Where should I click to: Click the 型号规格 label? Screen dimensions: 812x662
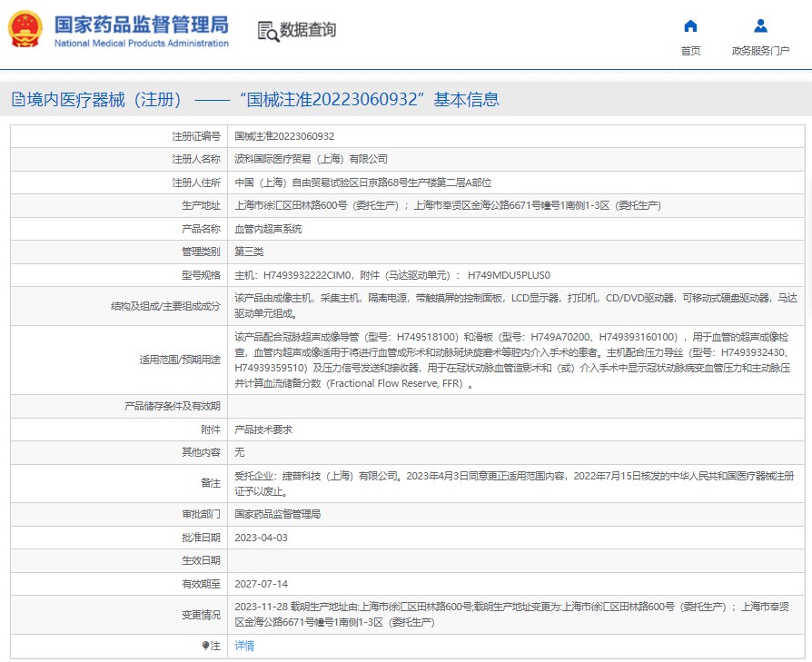tap(201, 275)
